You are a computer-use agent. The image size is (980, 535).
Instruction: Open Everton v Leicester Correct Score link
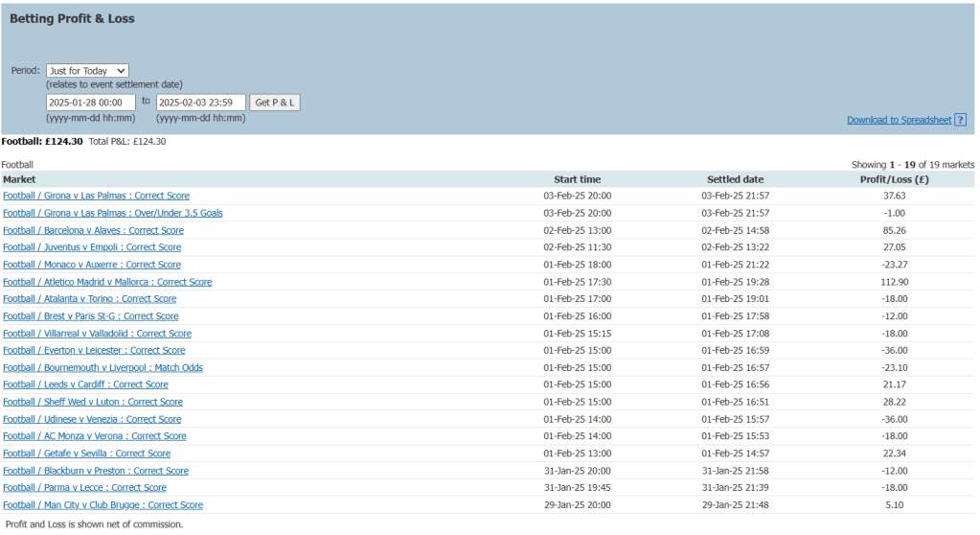pos(94,351)
